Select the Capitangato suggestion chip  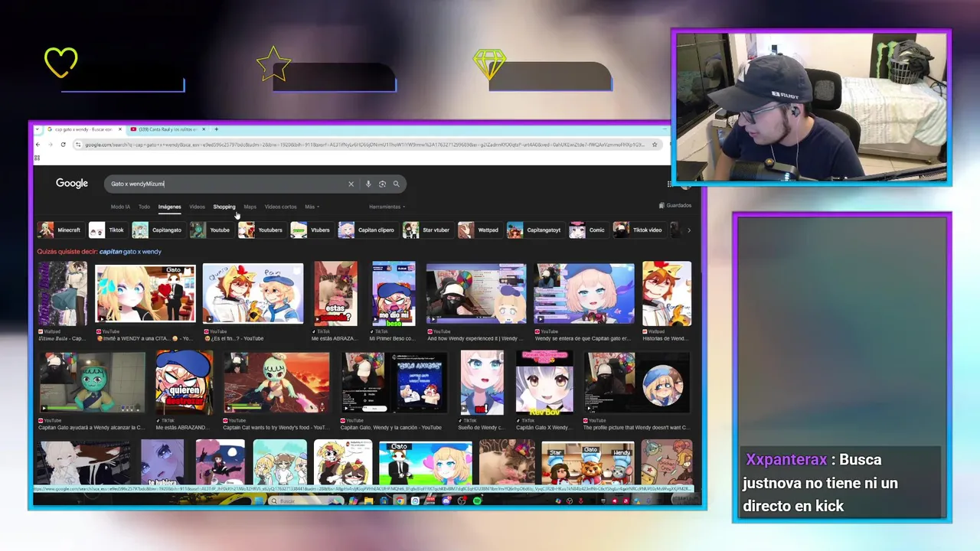158,230
